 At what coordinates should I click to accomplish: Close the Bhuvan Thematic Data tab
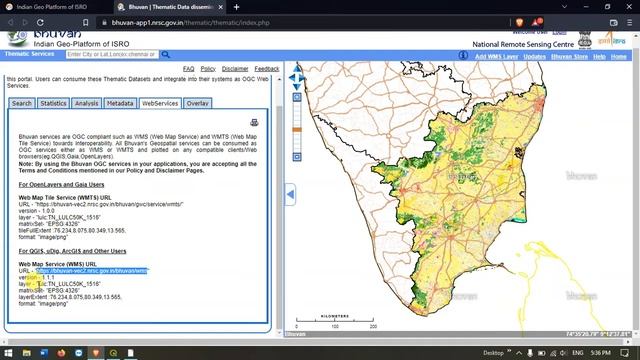(221, 7)
